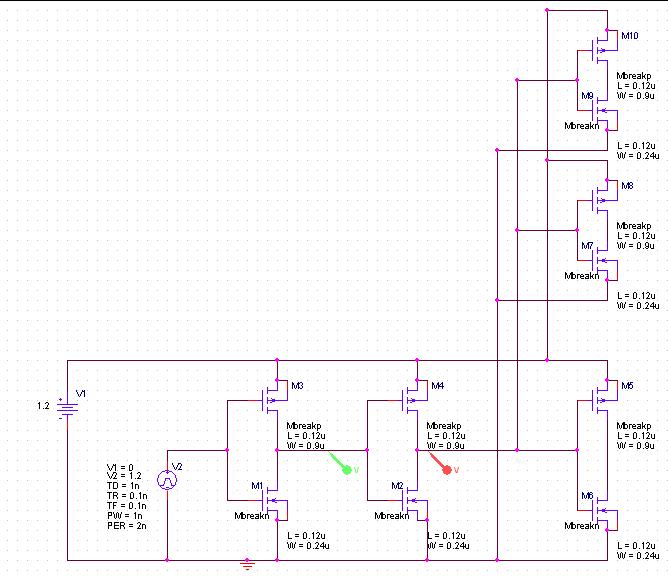
Task: Select the M7 NMOS transistor symbol
Action: click(600, 258)
